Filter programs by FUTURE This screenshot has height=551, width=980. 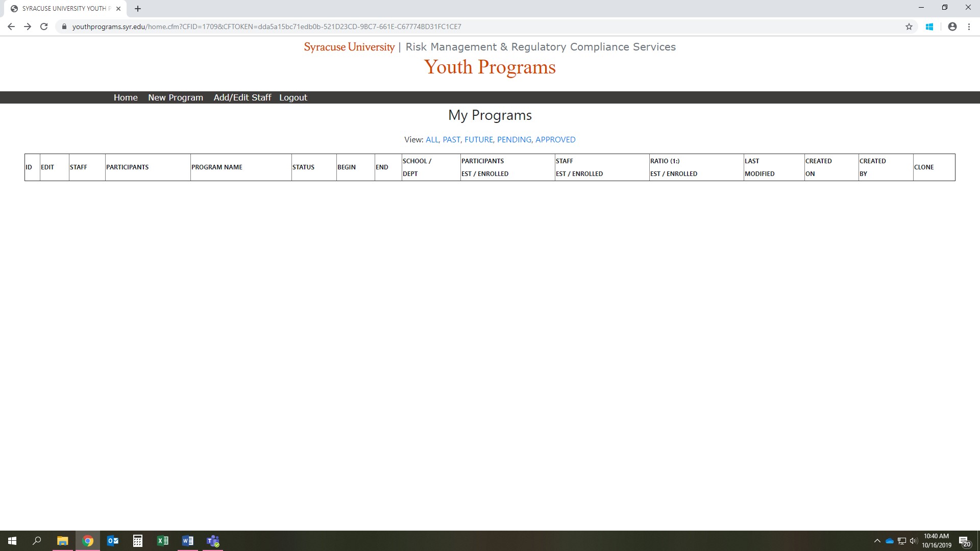[x=478, y=139]
